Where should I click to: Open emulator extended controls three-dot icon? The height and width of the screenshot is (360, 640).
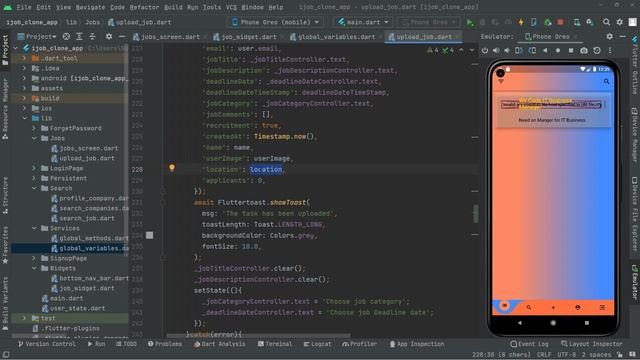coord(610,50)
